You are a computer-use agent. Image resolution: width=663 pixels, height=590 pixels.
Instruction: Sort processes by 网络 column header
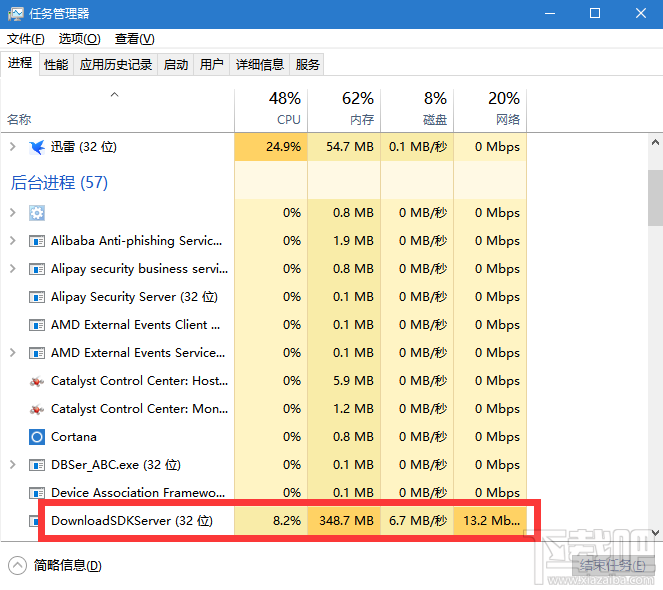click(490, 109)
